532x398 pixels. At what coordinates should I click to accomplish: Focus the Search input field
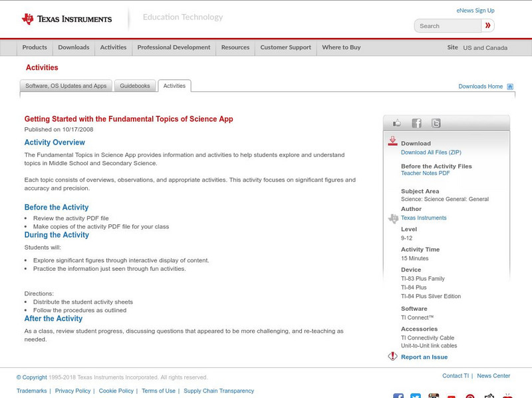448,26
